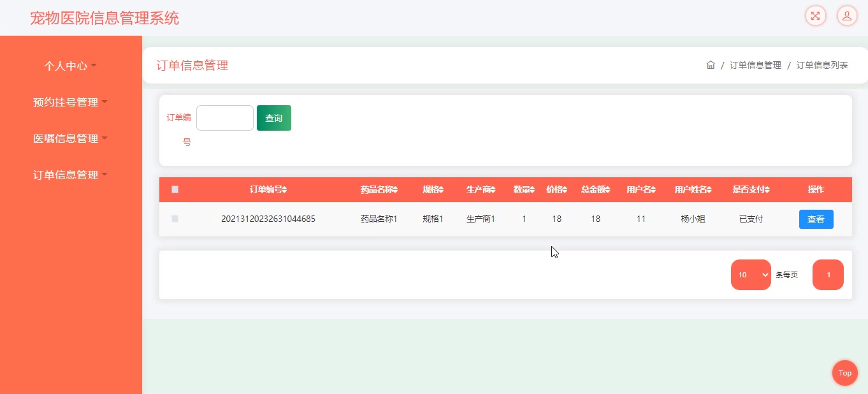Click the 生产商1 cell

point(481,219)
